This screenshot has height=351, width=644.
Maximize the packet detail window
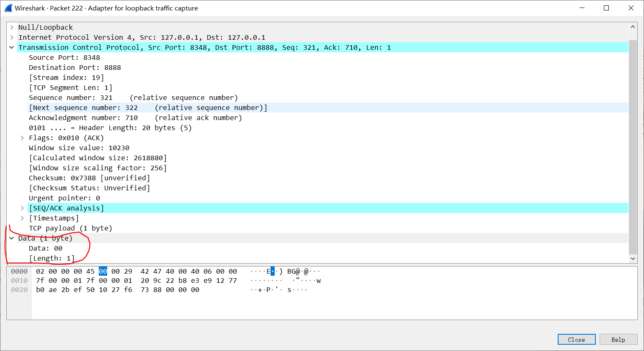click(606, 8)
